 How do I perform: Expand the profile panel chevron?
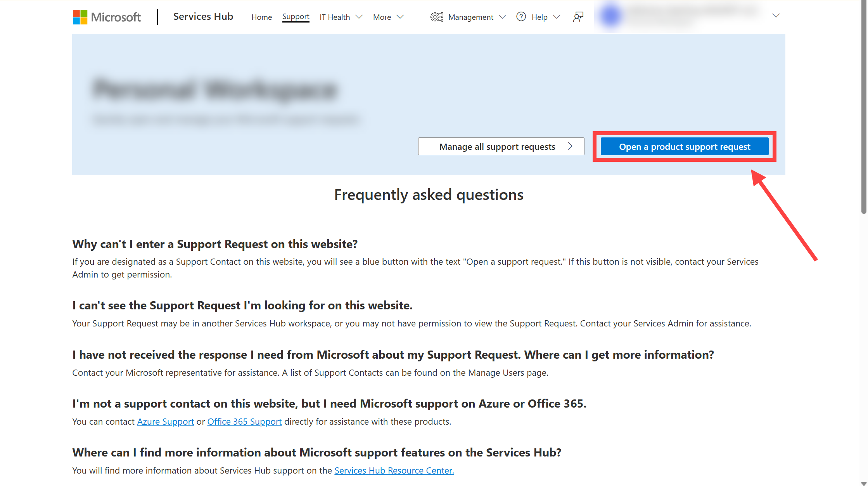pyautogui.click(x=776, y=16)
